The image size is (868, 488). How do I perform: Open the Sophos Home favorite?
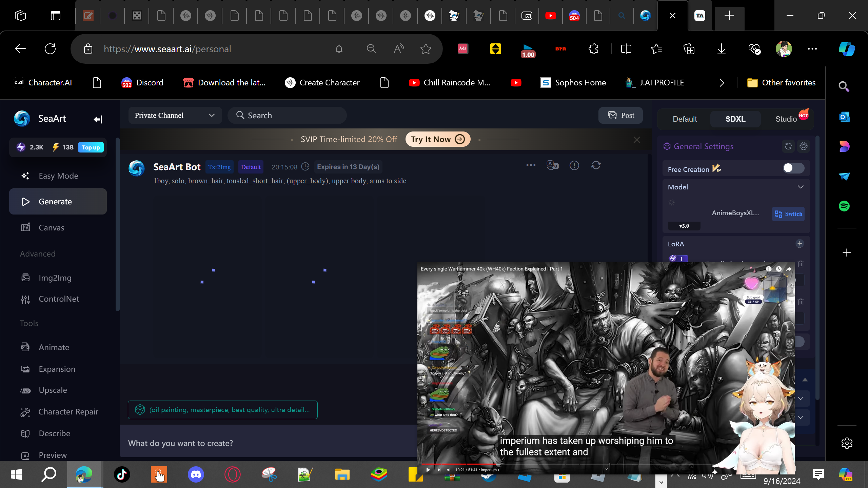pos(573,83)
